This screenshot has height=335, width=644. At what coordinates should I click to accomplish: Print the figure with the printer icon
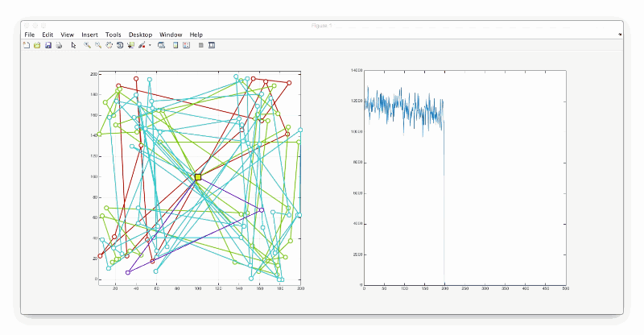click(59, 45)
